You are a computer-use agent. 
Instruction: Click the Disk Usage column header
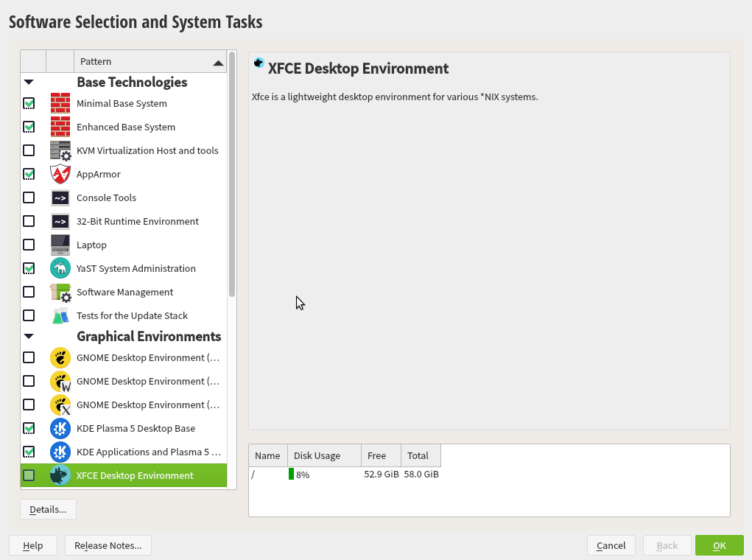[x=324, y=455]
